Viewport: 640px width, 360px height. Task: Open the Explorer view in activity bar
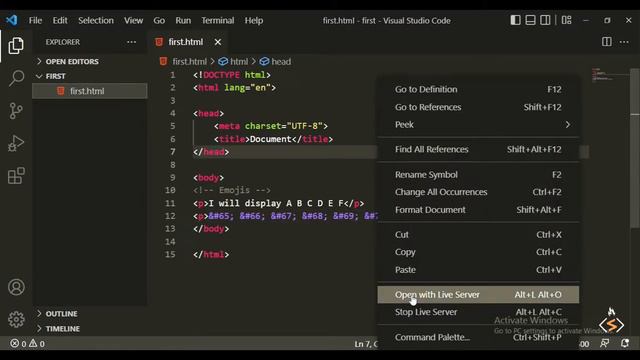16,45
